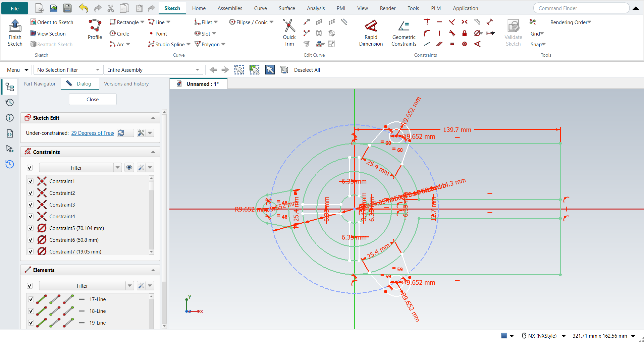
Task: Toggle the Constraint1 checkbox
Action: [x=31, y=181]
